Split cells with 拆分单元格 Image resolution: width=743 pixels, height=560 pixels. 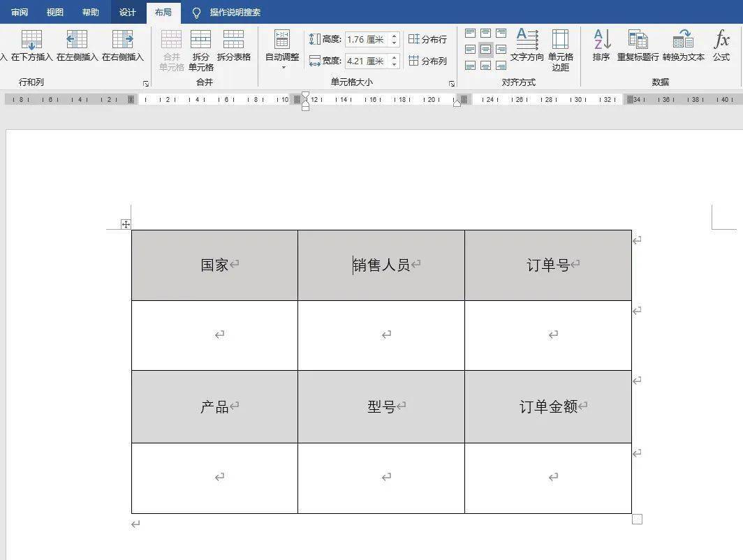coord(201,50)
